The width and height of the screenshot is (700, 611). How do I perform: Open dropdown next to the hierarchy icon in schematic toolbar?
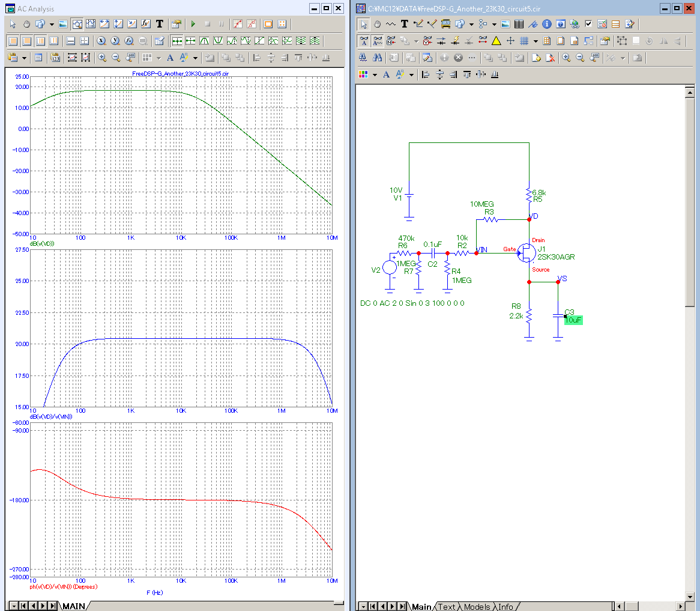494,24
